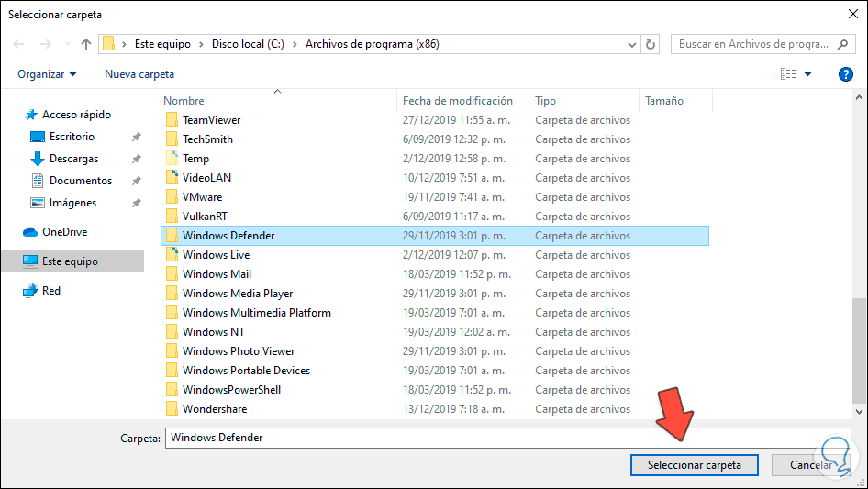The height and width of the screenshot is (489, 868).
Task: Select the VideoLAN folder icon
Action: [x=172, y=178]
